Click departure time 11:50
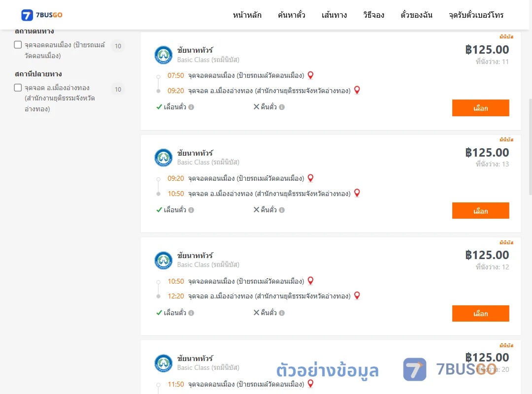 point(176,384)
